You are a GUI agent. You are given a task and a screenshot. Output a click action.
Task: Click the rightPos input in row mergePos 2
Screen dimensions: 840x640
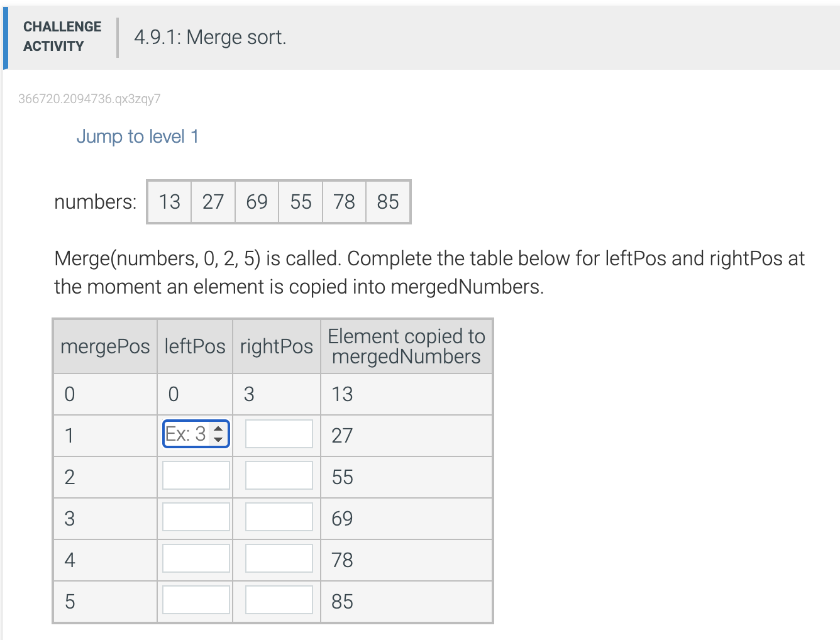tap(279, 475)
